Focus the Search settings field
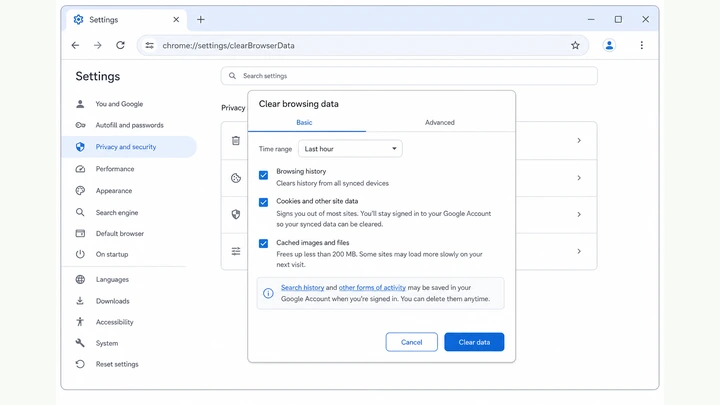The width and height of the screenshot is (720, 405). click(409, 76)
